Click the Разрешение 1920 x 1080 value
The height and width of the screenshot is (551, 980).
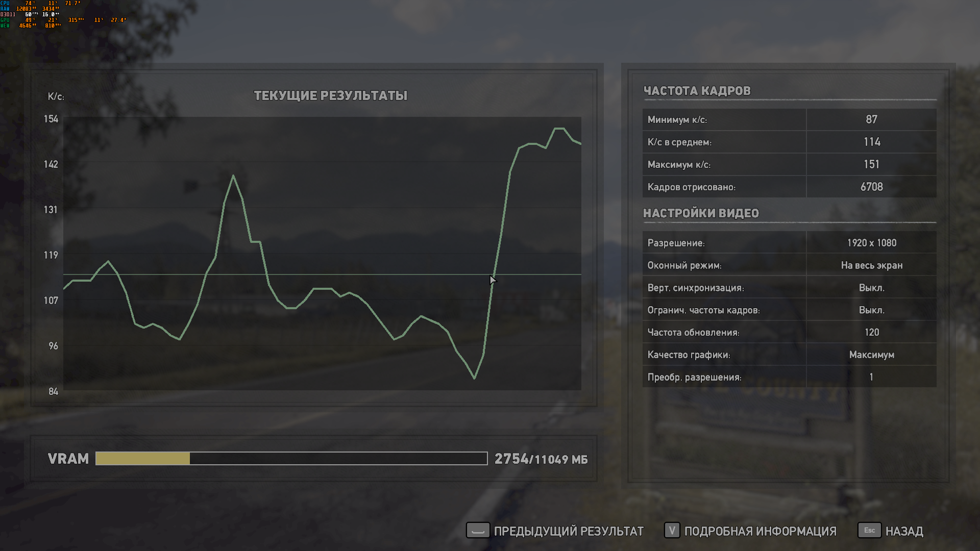(x=871, y=243)
